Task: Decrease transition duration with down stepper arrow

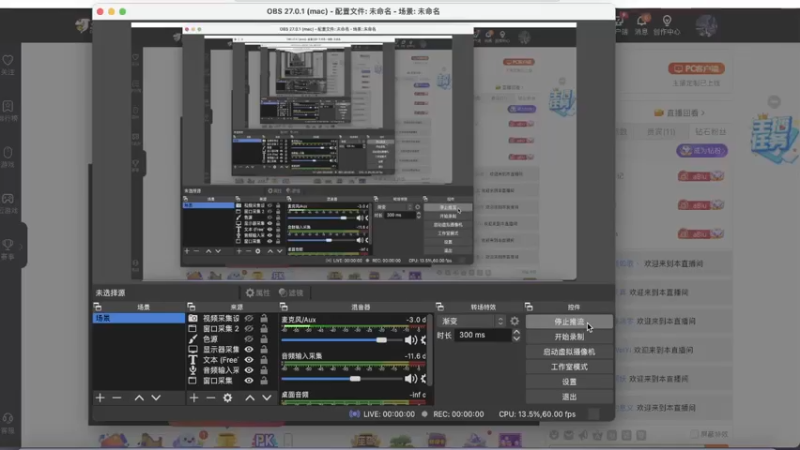Action: coord(516,338)
